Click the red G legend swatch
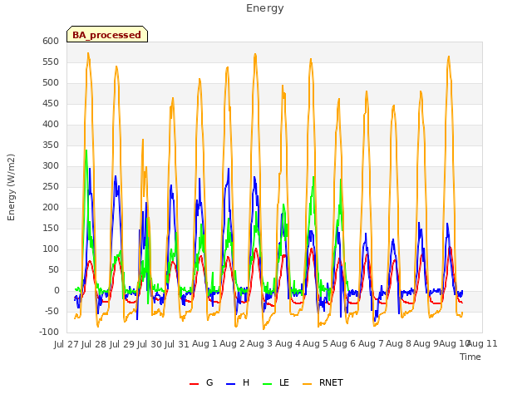Screen dimensions: 532x399 (194, 384)
